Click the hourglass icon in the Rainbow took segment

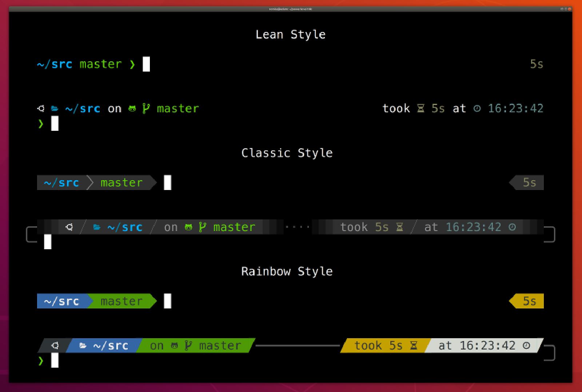[x=414, y=345]
